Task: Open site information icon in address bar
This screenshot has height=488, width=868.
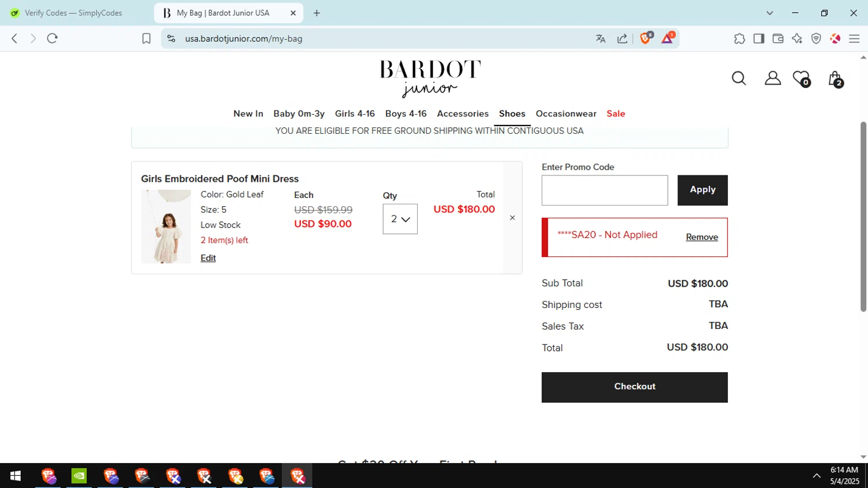Action: tap(171, 38)
